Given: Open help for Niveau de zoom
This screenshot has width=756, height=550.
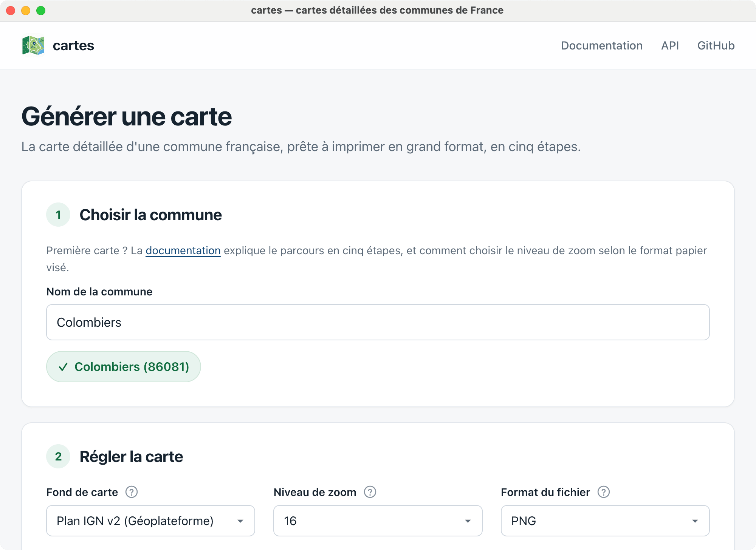Looking at the screenshot, I should pos(370,492).
